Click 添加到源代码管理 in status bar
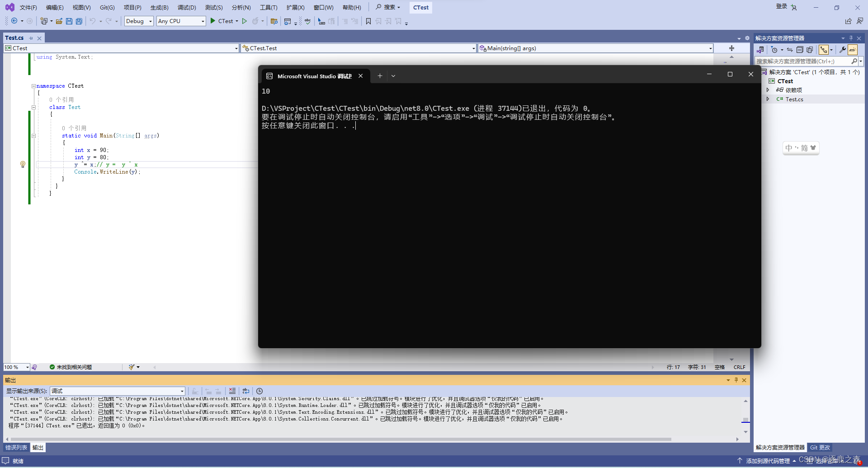Screen dimensions: 868x468 768,461
